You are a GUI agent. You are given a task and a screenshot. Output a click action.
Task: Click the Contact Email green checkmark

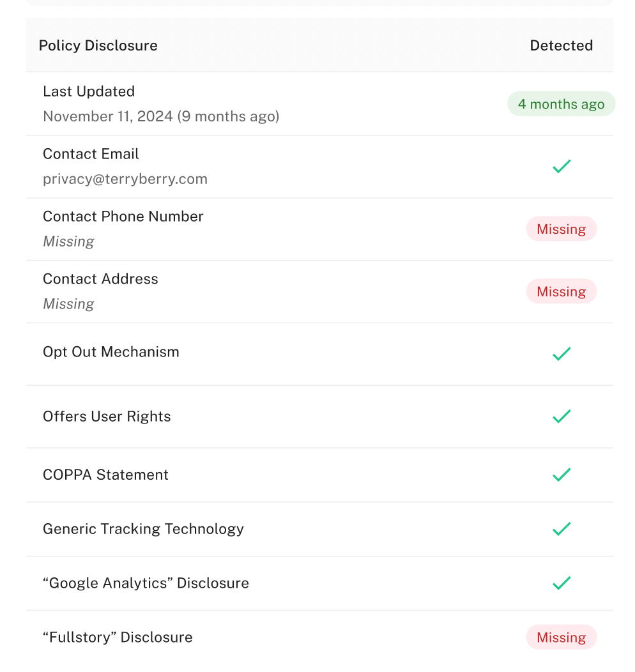[561, 167]
